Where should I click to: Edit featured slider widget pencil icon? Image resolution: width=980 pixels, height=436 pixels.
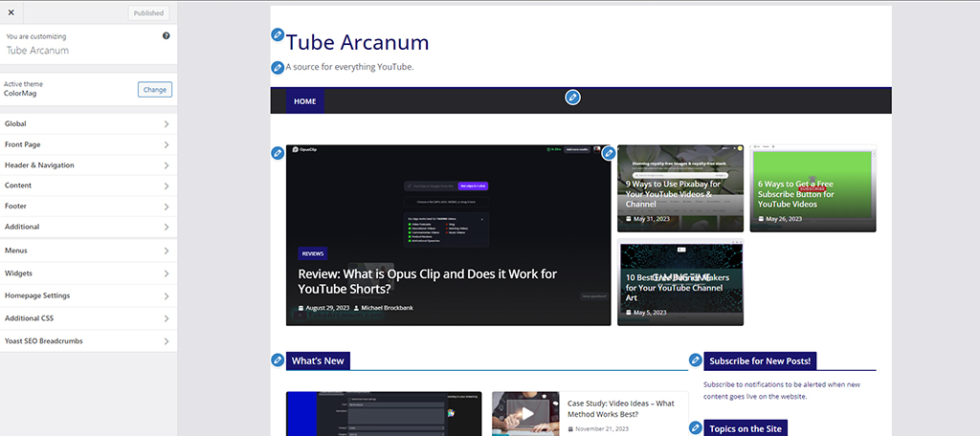278,153
